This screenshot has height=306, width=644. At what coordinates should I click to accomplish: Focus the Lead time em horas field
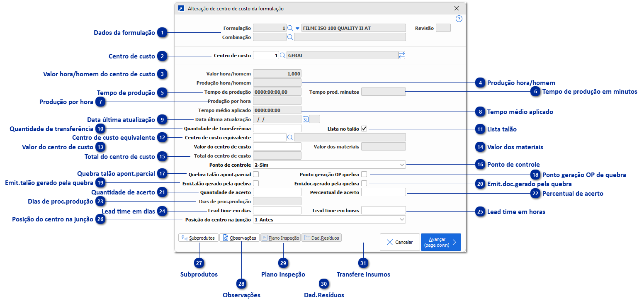tap(384, 210)
